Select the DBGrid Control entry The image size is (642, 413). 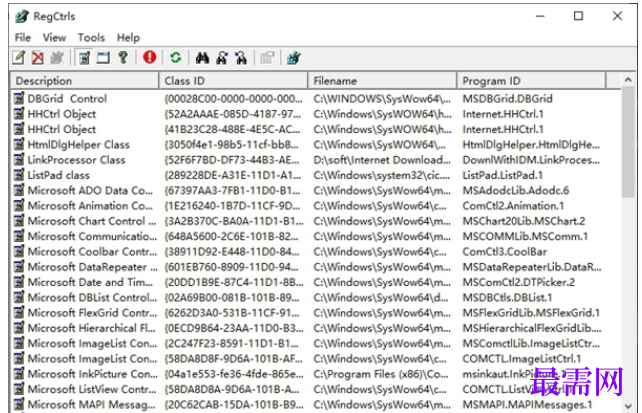click(x=67, y=99)
